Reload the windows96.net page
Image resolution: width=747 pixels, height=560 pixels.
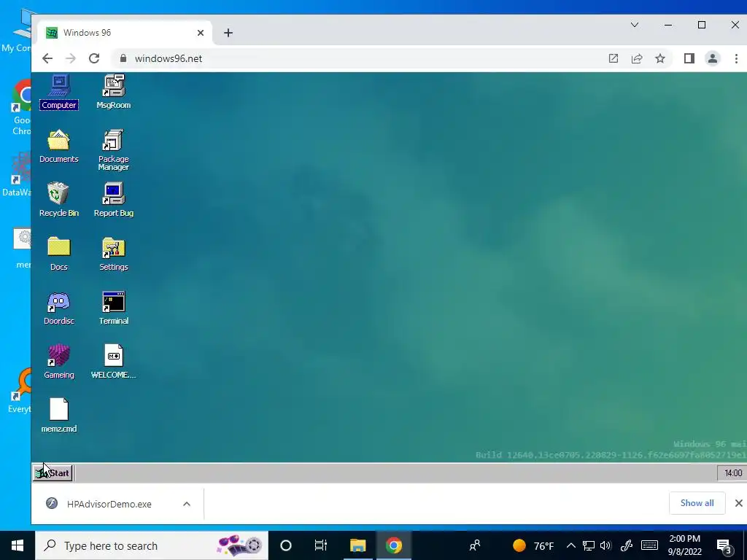pyautogui.click(x=94, y=58)
